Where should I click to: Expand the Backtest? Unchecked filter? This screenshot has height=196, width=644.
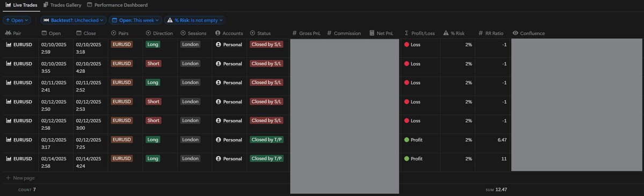pos(73,20)
